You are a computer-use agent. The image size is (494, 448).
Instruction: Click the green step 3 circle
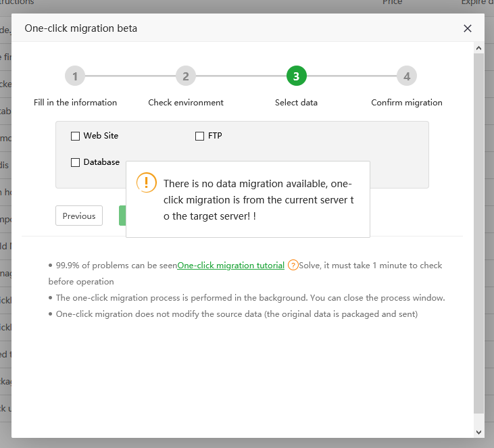296,76
